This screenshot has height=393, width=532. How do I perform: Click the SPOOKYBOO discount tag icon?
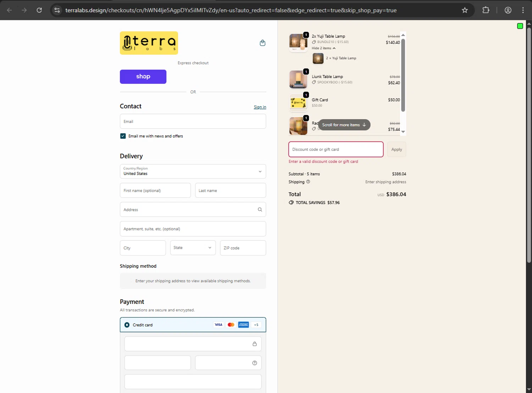[x=314, y=82]
